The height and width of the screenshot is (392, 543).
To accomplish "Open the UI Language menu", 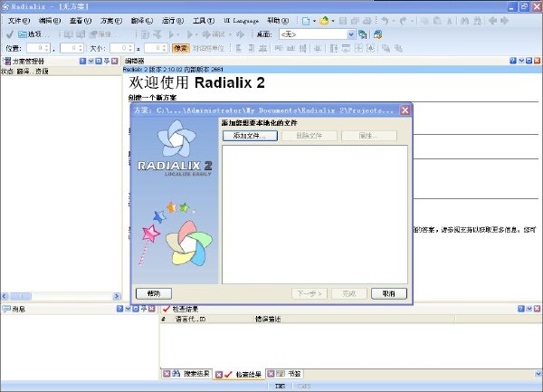I will click(x=241, y=21).
